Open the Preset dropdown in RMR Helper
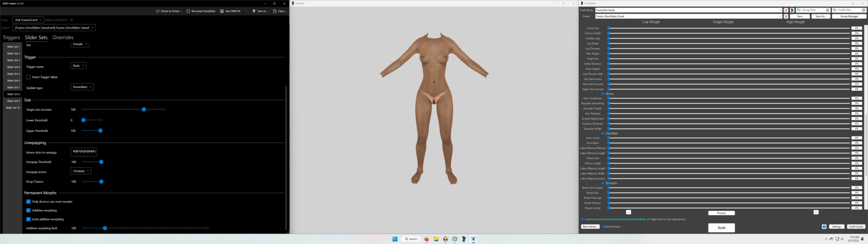 (x=54, y=28)
